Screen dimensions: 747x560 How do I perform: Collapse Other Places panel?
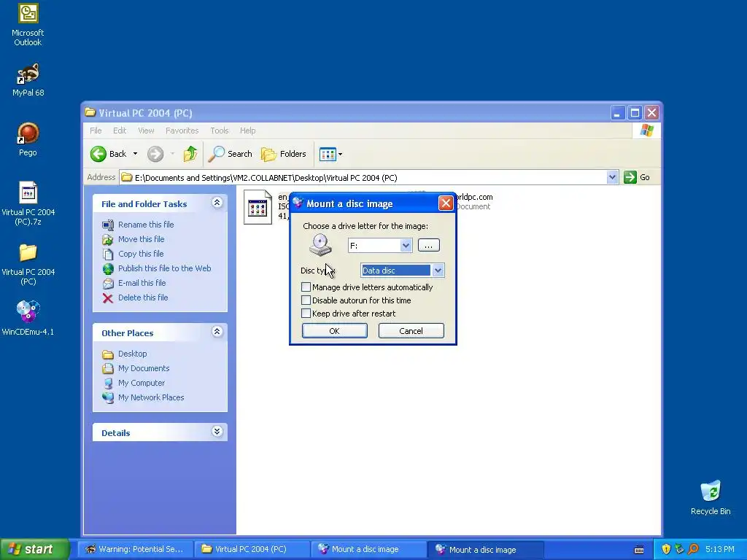[x=217, y=332]
